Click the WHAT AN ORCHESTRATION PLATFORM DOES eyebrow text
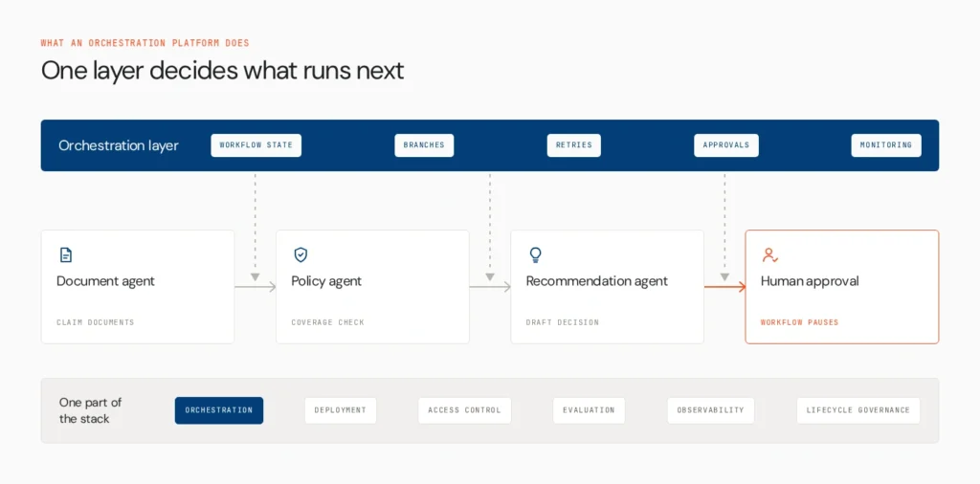Viewport: 980px width, 484px height. [145, 43]
